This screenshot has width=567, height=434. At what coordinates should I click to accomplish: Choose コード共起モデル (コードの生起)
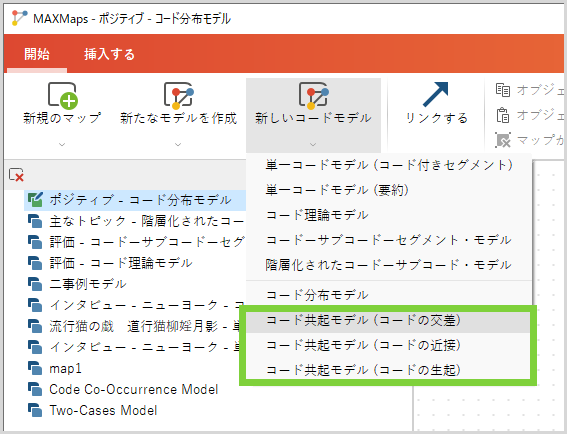(x=389, y=370)
